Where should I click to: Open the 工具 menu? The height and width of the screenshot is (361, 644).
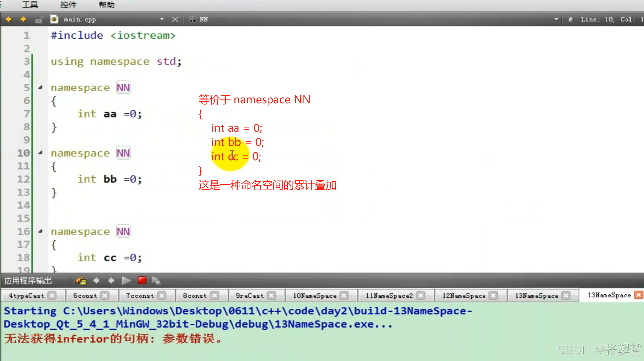point(30,5)
